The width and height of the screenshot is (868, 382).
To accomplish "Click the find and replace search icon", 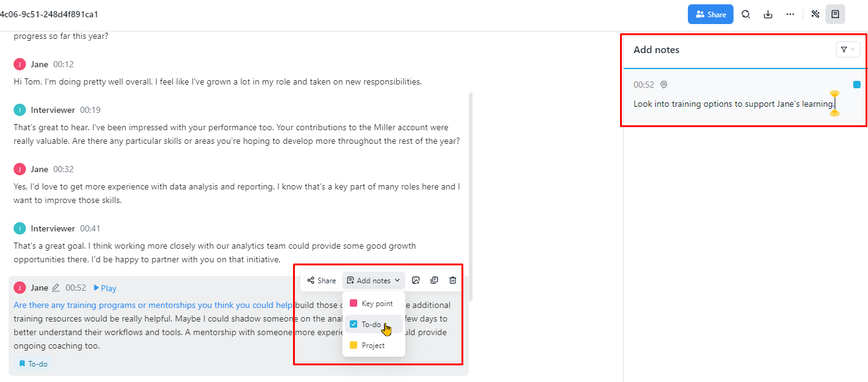I will pos(746,14).
